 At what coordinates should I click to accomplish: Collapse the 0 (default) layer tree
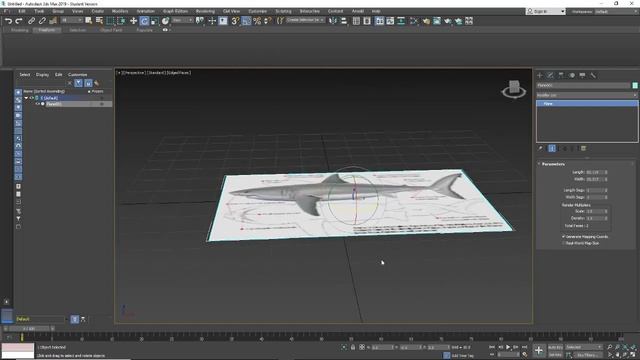coord(26,98)
